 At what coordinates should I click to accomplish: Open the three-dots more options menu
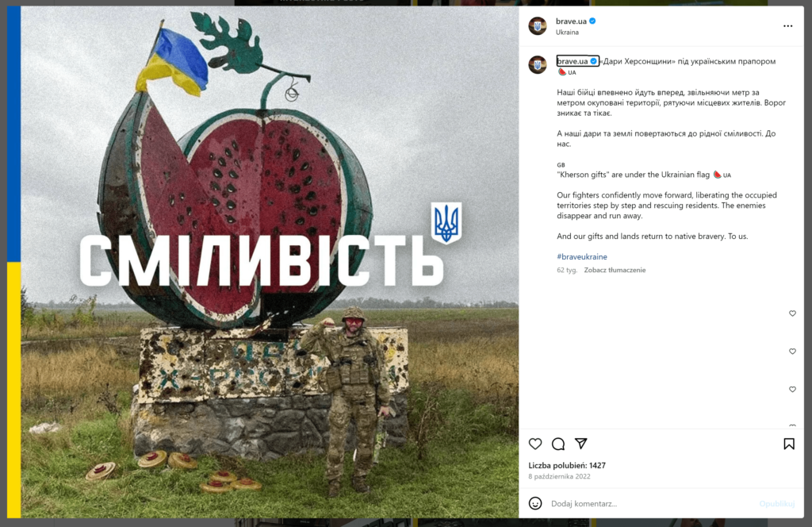click(787, 26)
